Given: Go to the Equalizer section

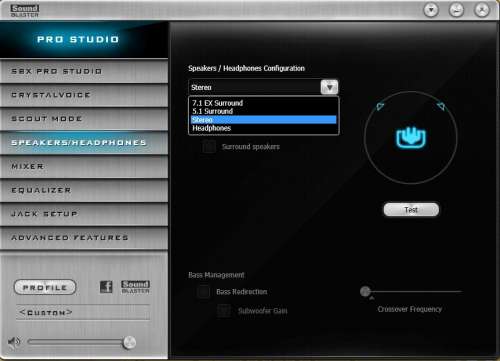Looking at the screenshot, I should 84,190.
